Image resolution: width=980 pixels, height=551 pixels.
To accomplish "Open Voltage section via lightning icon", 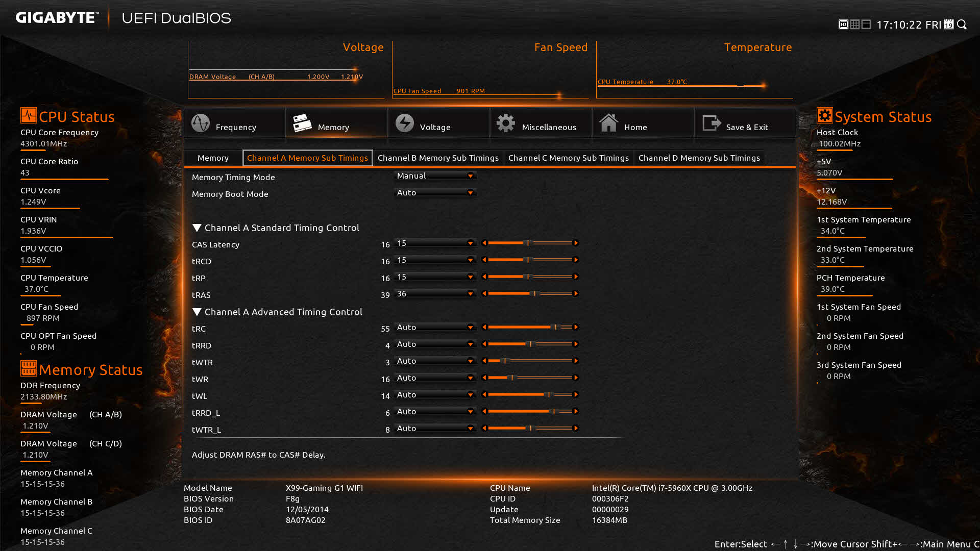I will 405,123.
